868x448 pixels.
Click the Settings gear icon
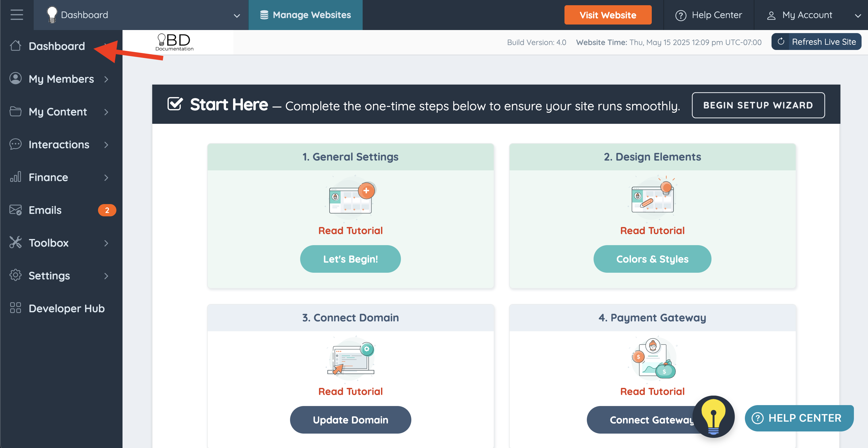[x=16, y=275]
